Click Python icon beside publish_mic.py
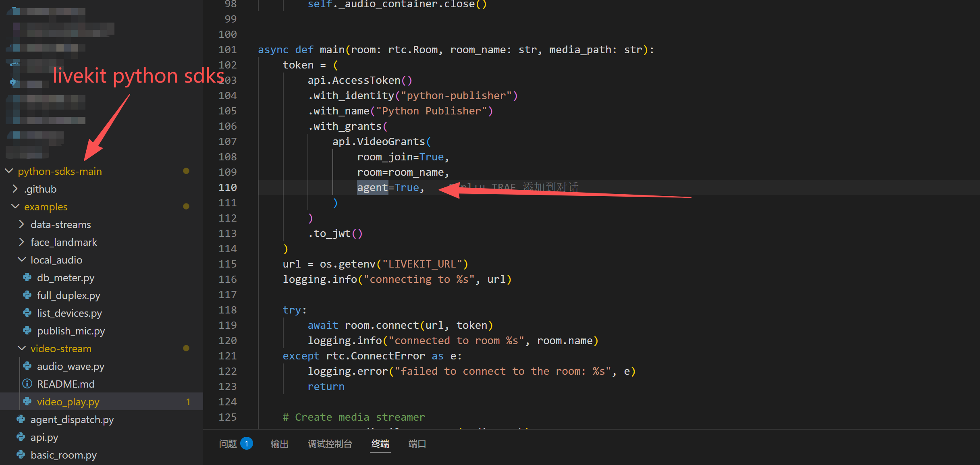The height and width of the screenshot is (465, 980). (x=27, y=331)
